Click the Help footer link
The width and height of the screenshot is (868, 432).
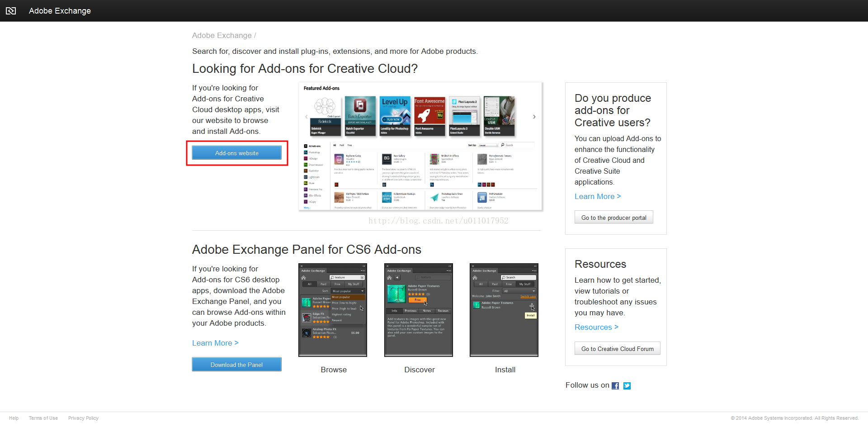(x=14, y=418)
